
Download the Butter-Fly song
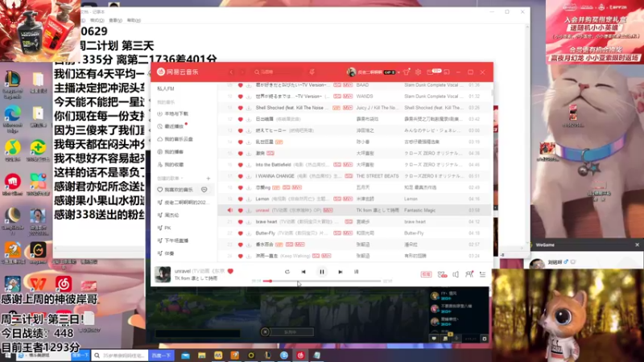249,233
